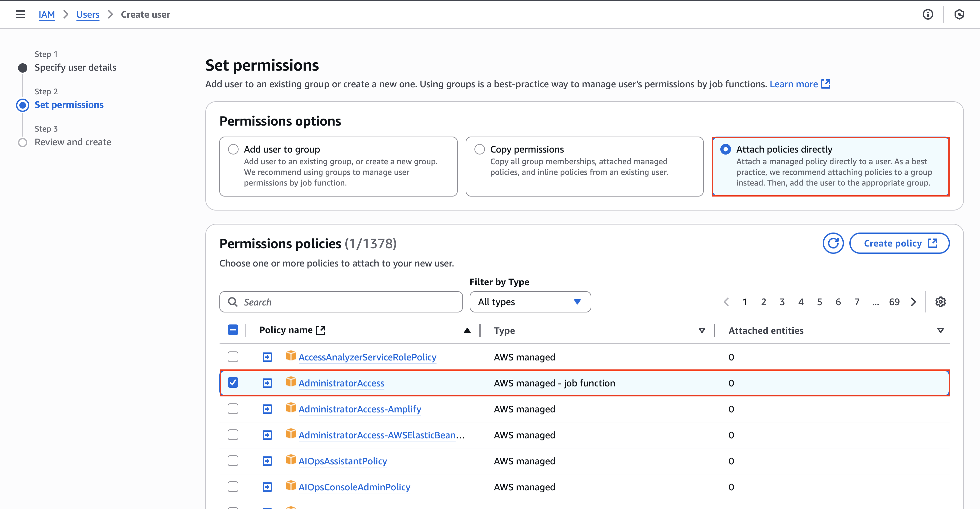The width and height of the screenshot is (980, 509).
Task: Click the info icon in top bar
Action: click(x=927, y=14)
